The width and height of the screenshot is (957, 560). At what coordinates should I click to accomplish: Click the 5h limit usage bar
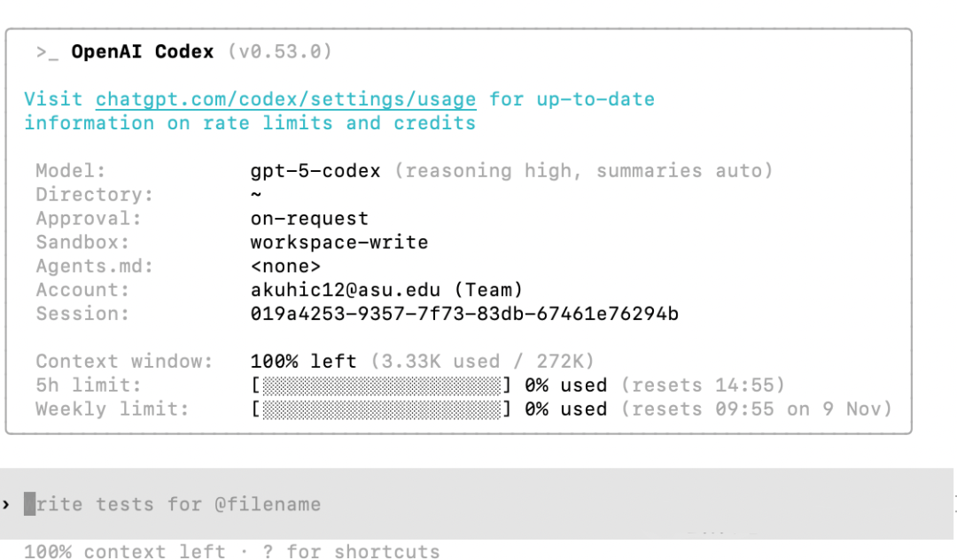click(382, 385)
